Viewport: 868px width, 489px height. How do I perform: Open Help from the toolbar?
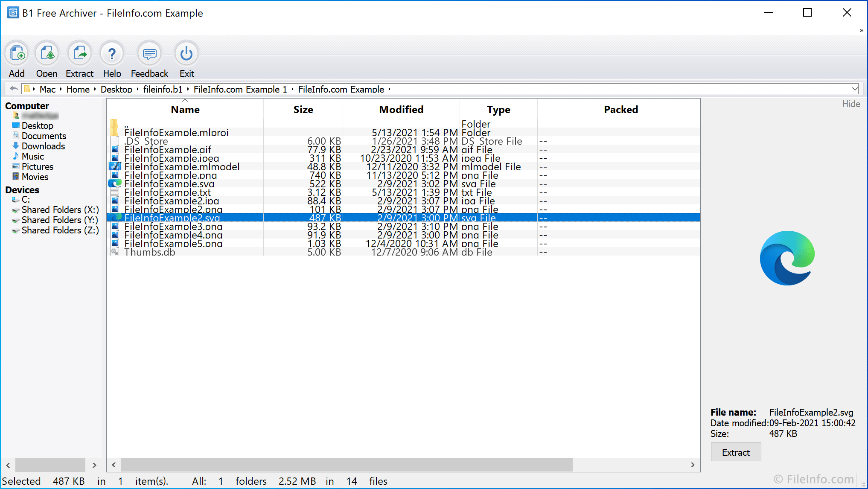click(x=112, y=54)
